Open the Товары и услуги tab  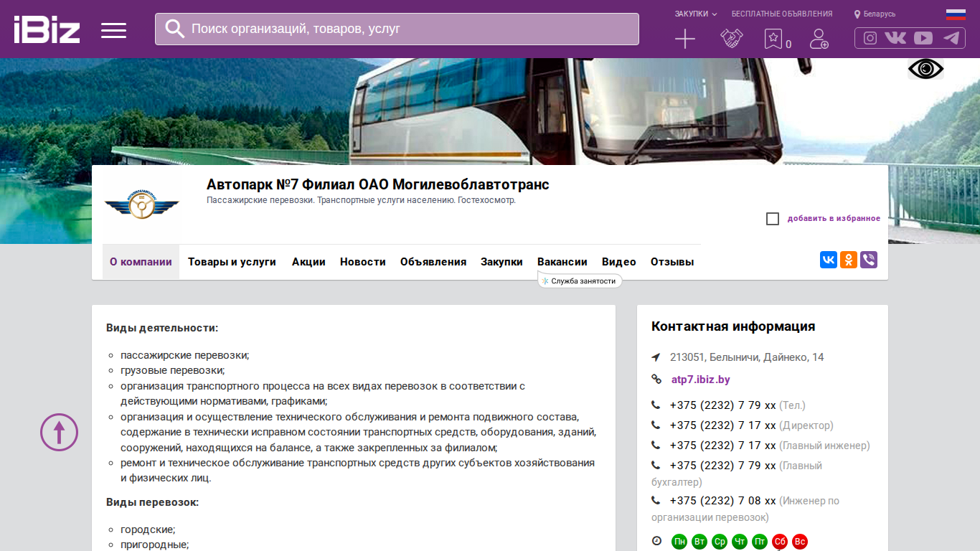232,262
